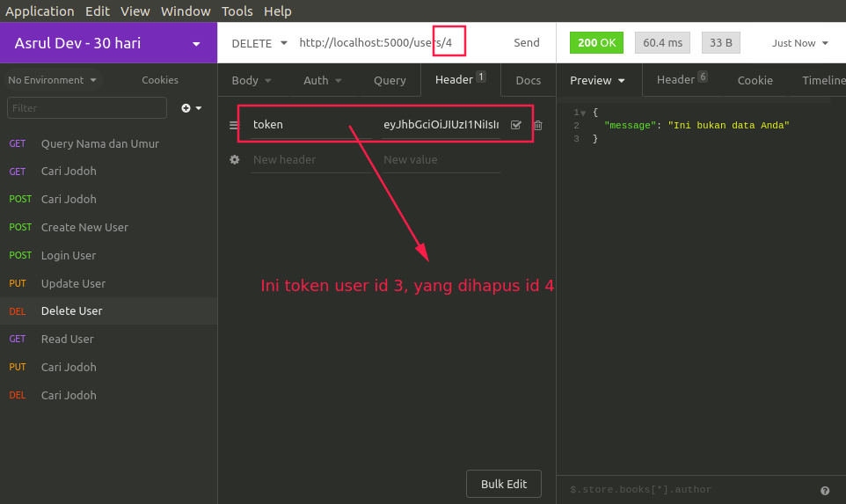Delete the token header with trash icon
This screenshot has width=846, height=504.
coord(538,125)
